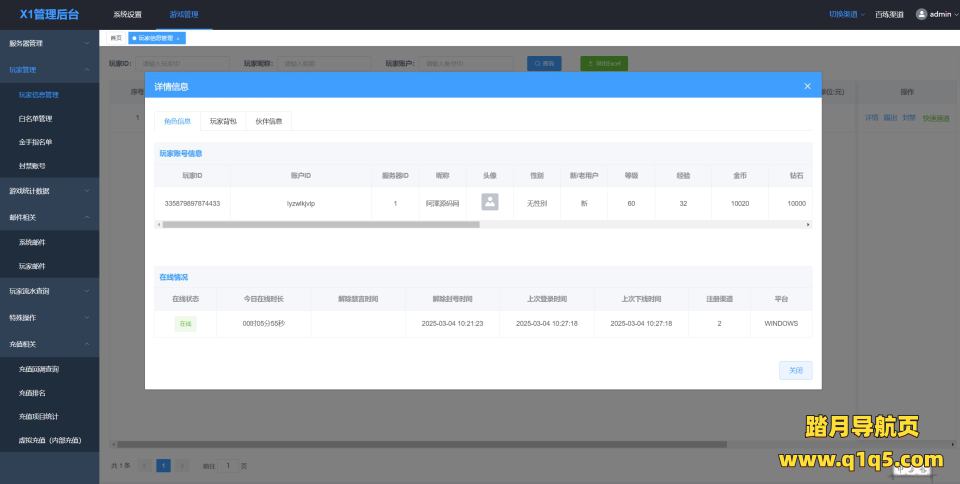Click the player avatar placeholder icon
Screen dimensions: 960x484
490,202
